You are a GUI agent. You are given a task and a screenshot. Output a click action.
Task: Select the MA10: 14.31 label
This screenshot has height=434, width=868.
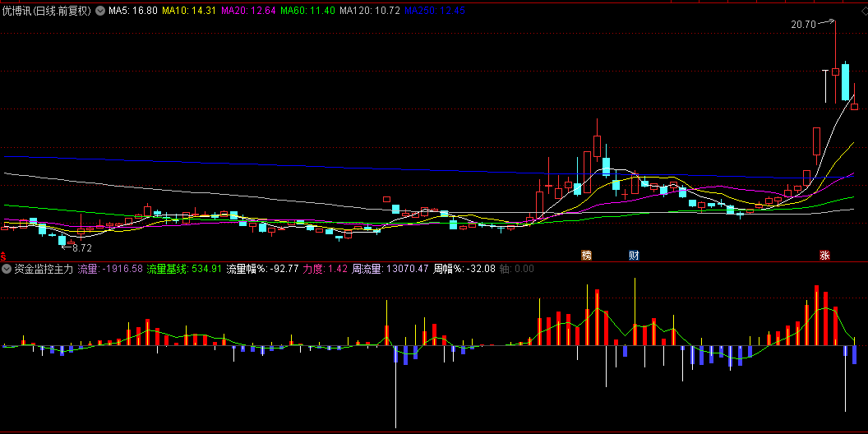187,11
